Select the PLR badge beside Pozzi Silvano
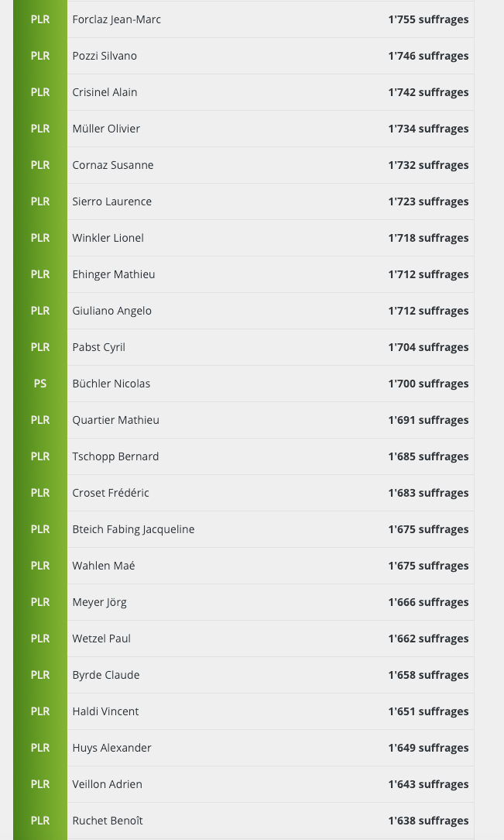 click(x=40, y=56)
